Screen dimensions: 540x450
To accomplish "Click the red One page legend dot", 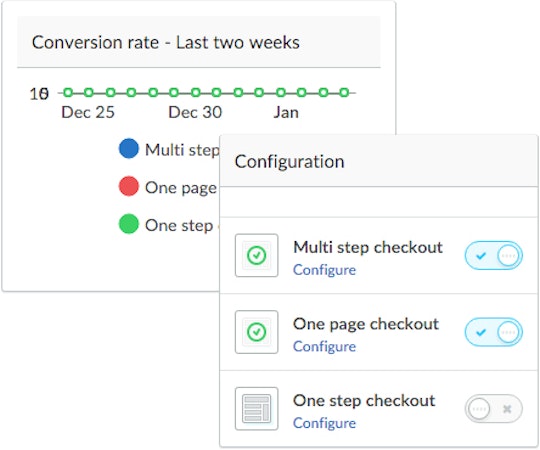I will point(129,186).
